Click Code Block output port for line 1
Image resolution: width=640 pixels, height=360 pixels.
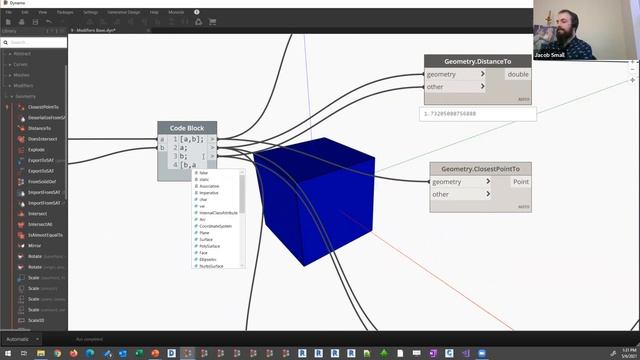coord(212,139)
